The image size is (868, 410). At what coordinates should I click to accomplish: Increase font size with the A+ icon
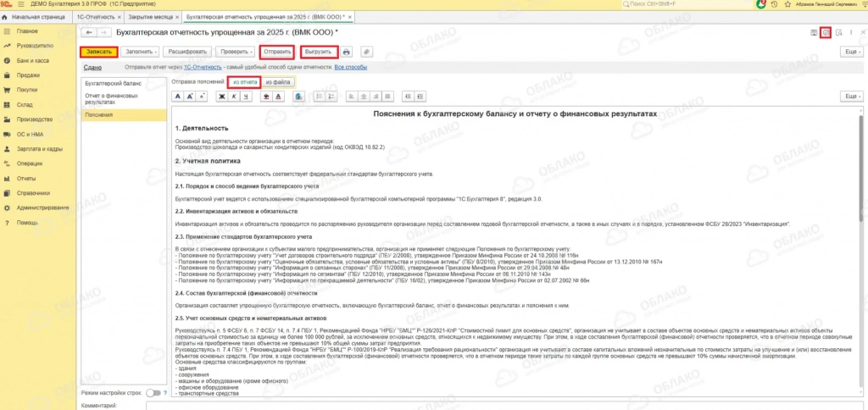click(x=190, y=96)
